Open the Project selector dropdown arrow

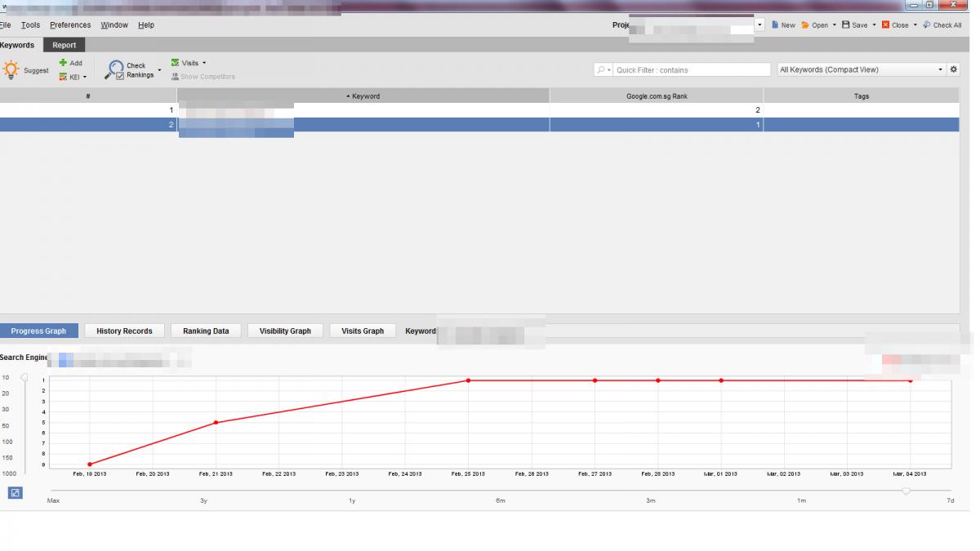[760, 25]
